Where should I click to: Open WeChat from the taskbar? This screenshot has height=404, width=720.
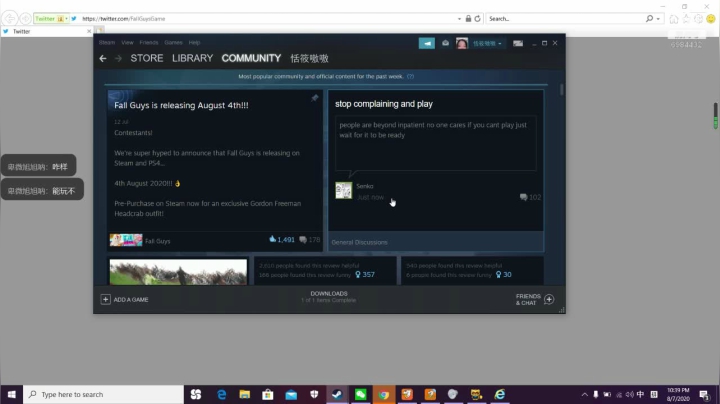point(360,394)
